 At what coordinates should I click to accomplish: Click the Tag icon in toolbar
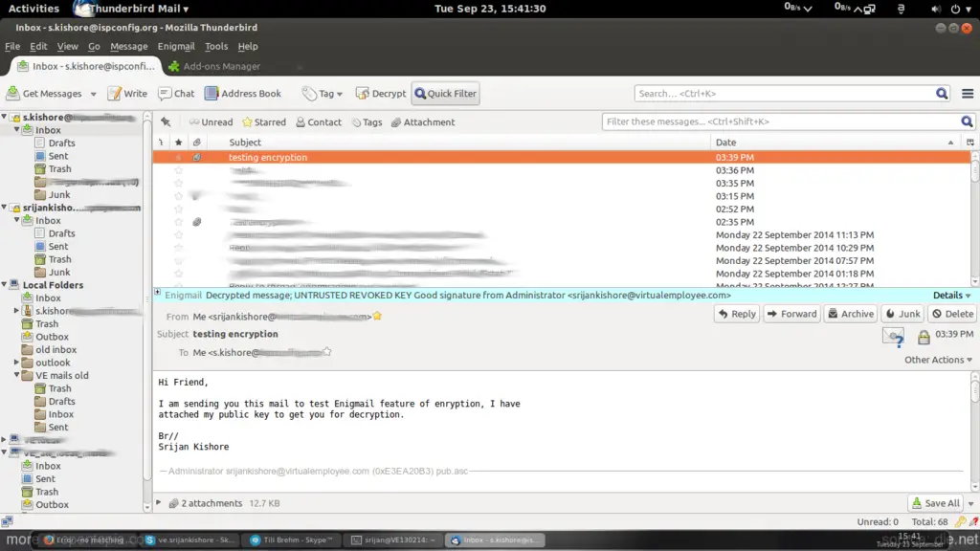pyautogui.click(x=309, y=93)
